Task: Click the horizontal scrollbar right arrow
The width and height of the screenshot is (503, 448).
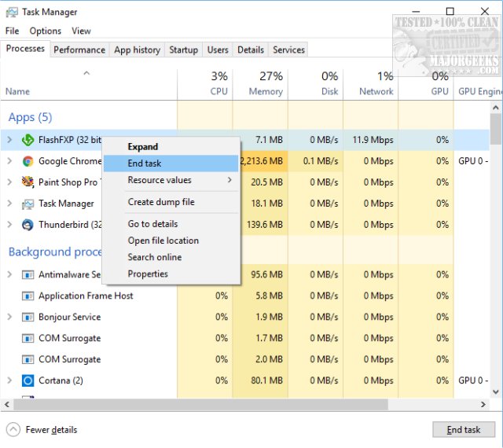Action: tap(483, 405)
